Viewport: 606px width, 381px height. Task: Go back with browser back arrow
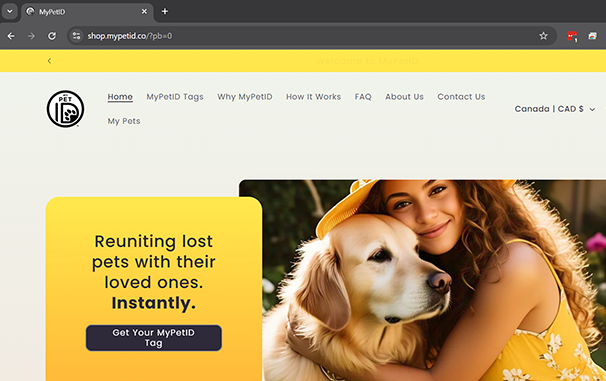pyautogui.click(x=11, y=36)
